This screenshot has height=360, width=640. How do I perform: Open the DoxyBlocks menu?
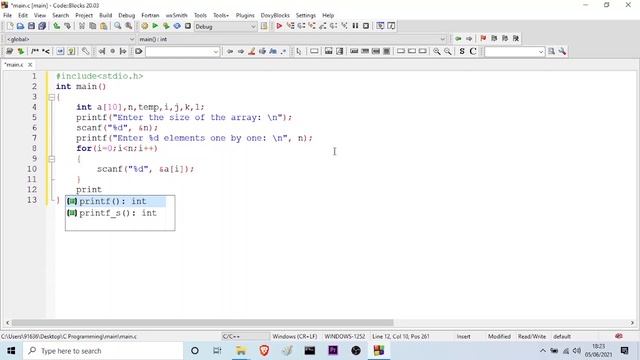click(275, 15)
